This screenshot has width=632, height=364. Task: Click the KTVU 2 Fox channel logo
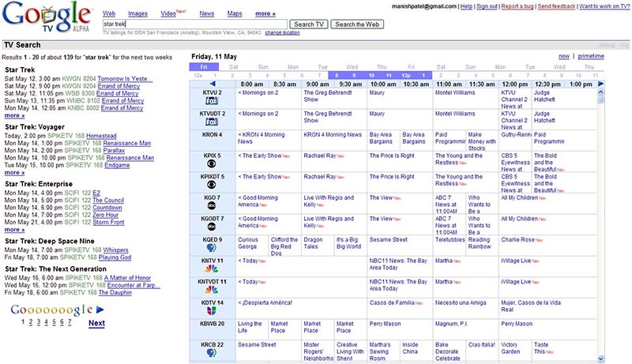211,101
